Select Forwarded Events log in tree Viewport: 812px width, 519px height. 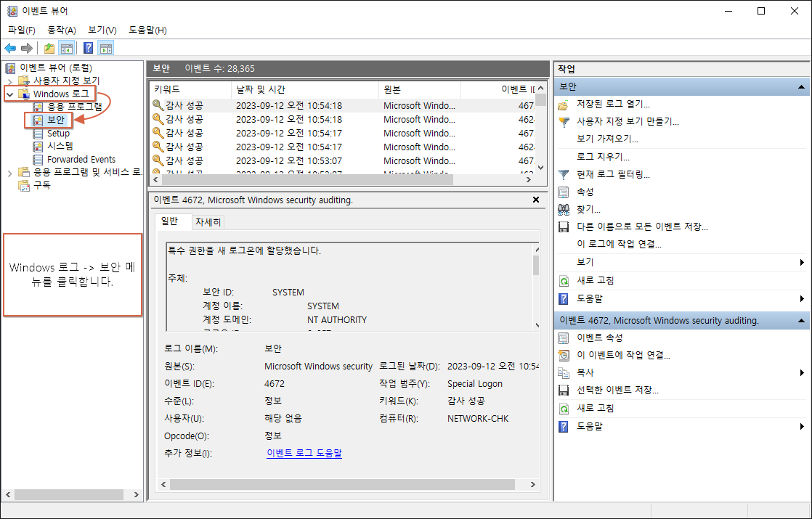(x=81, y=160)
